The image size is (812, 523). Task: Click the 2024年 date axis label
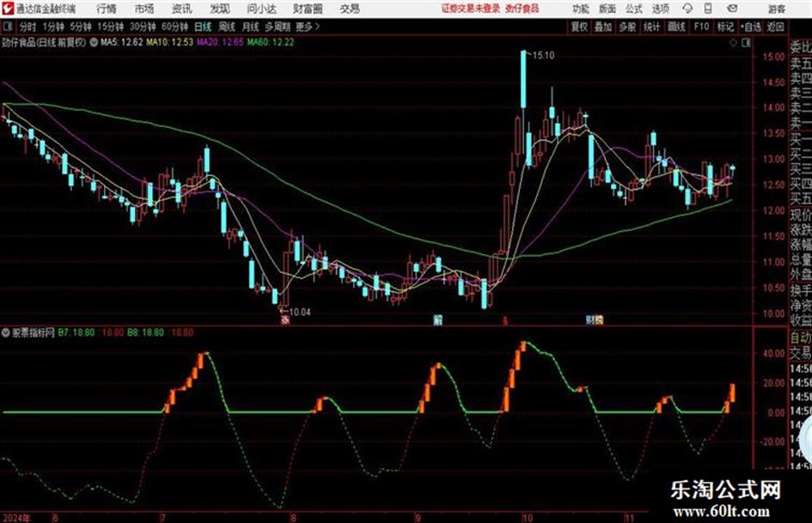click(x=16, y=518)
